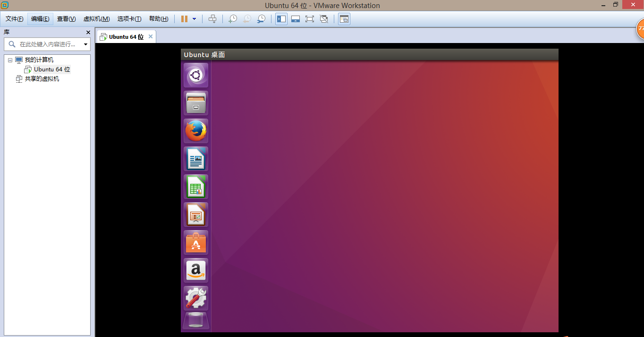Screen dimensions: 644x337
Task: Toggle the thumbnail bar view
Action: point(296,19)
